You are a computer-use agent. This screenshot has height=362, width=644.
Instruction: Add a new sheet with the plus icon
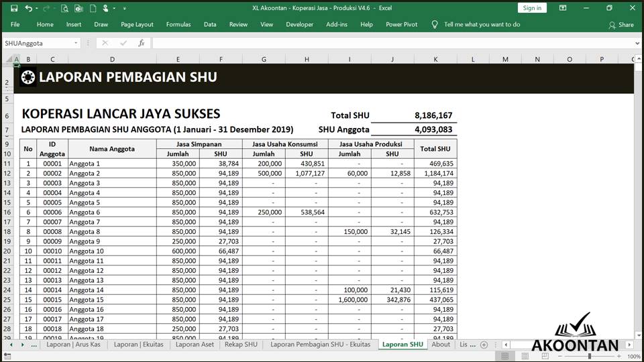pos(484,345)
